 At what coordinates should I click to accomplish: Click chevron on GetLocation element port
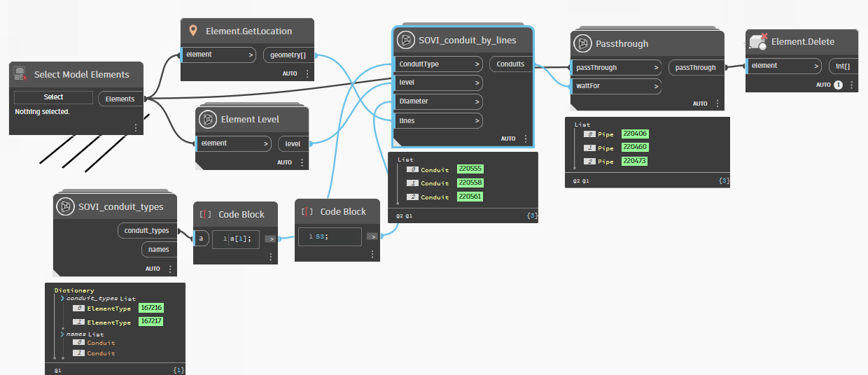point(251,55)
